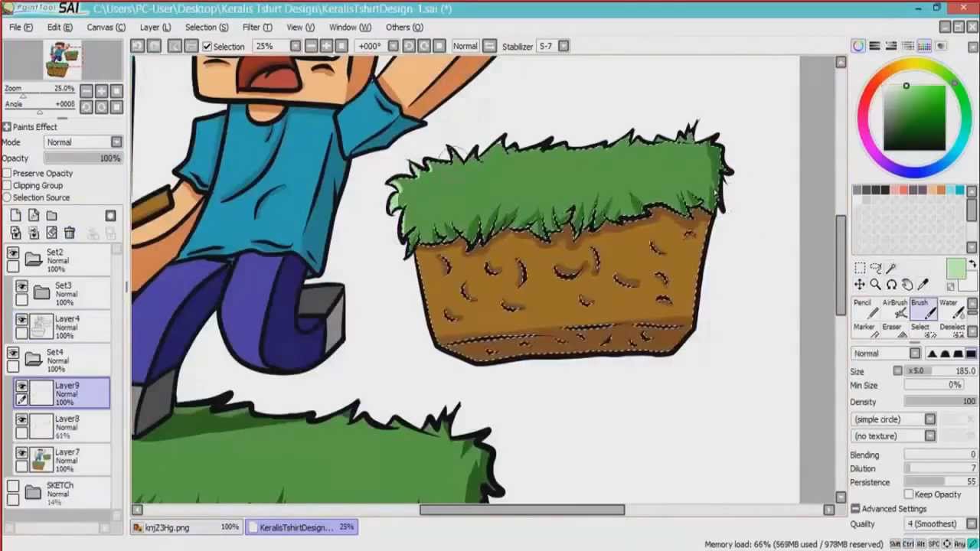Check Keep Opacity option

tap(909, 494)
